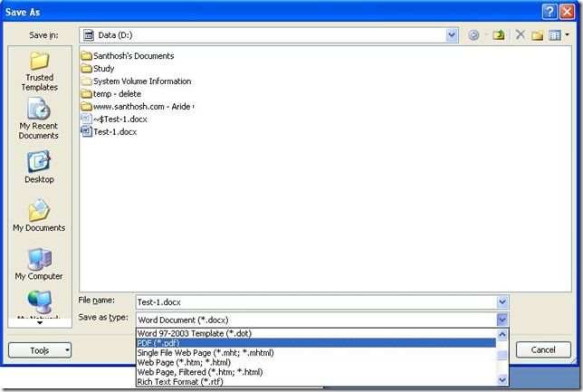Open the File name history dropdown arrow
The height and width of the screenshot is (392, 583).
502,301
